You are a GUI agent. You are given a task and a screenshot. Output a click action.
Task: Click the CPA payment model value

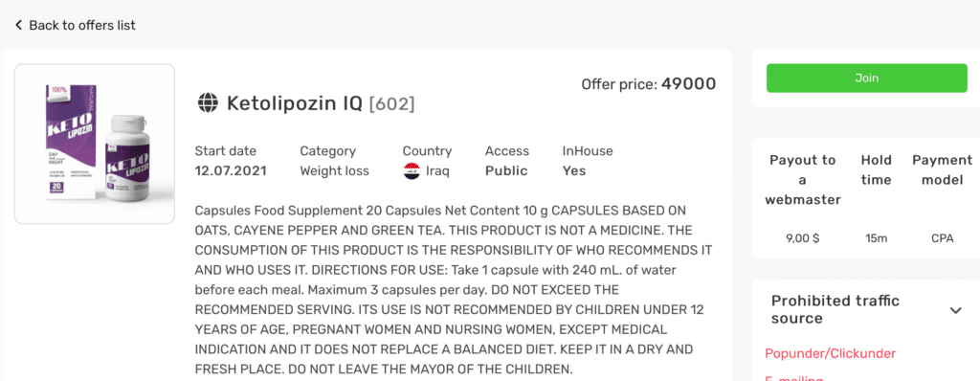(x=942, y=238)
